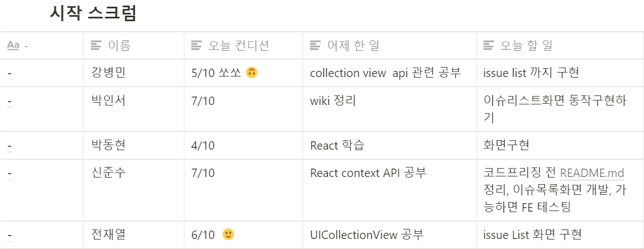The width and height of the screenshot is (644, 249).
Task: Click the text icon beside 어제 한 일
Action: [316, 45]
